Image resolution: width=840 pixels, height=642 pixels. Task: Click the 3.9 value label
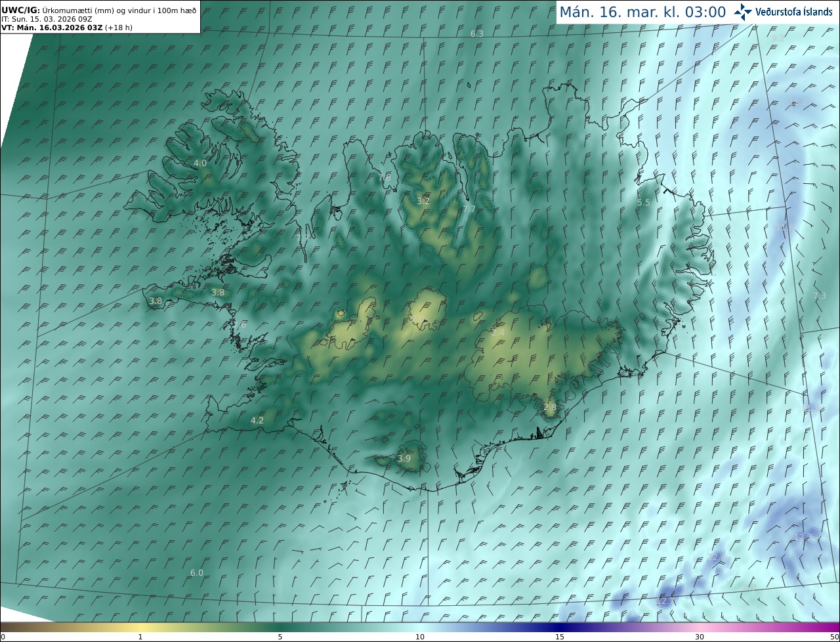point(404,458)
